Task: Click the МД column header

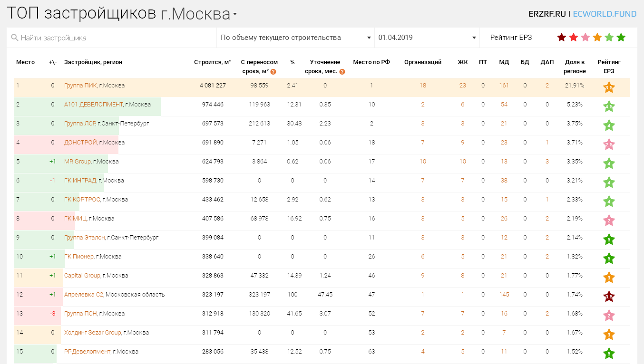Action: pos(504,62)
